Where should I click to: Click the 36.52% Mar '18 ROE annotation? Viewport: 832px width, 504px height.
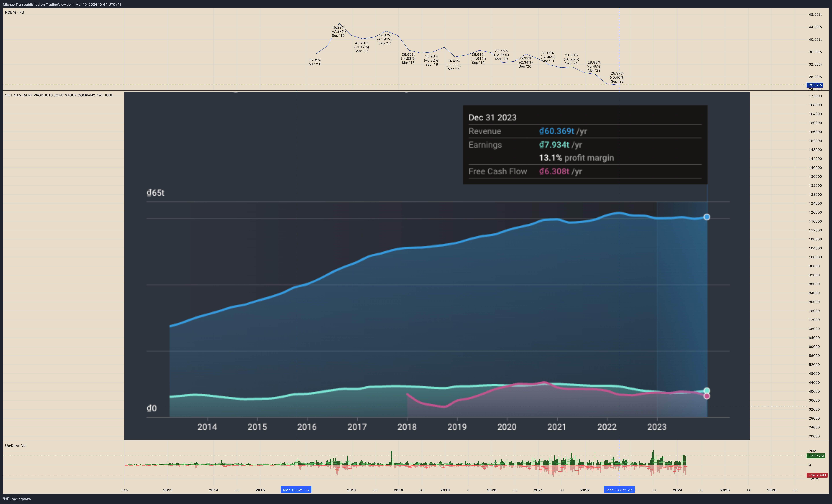coord(408,58)
